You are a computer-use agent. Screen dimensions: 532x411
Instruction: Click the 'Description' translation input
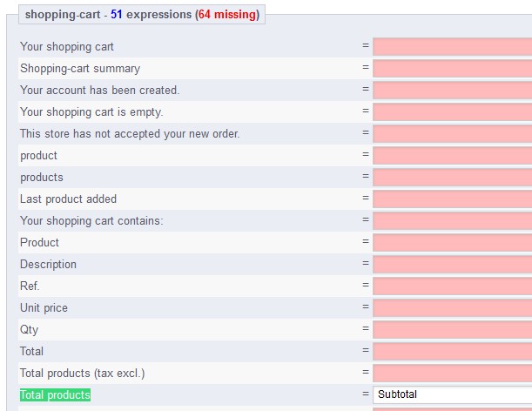(452, 265)
